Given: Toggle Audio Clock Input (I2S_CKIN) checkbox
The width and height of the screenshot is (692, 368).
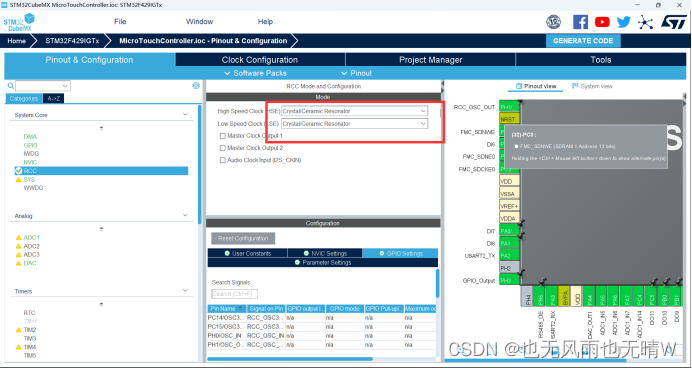Looking at the screenshot, I should pos(222,160).
